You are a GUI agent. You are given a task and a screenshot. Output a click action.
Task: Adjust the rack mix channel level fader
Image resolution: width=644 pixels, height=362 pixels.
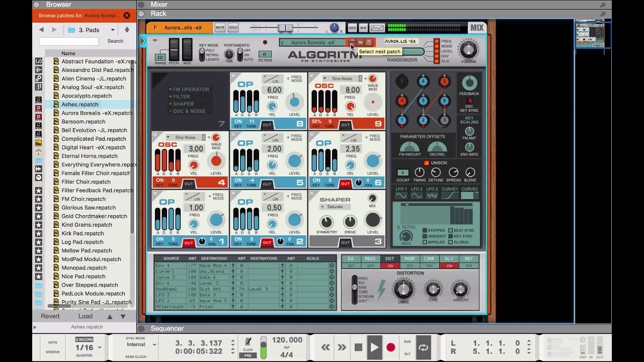tap(284, 28)
